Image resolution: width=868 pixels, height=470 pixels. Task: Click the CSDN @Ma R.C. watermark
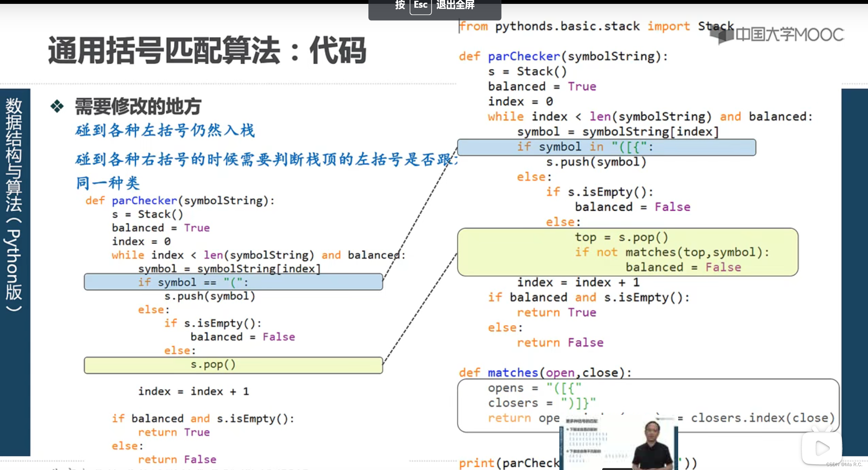(x=844, y=465)
